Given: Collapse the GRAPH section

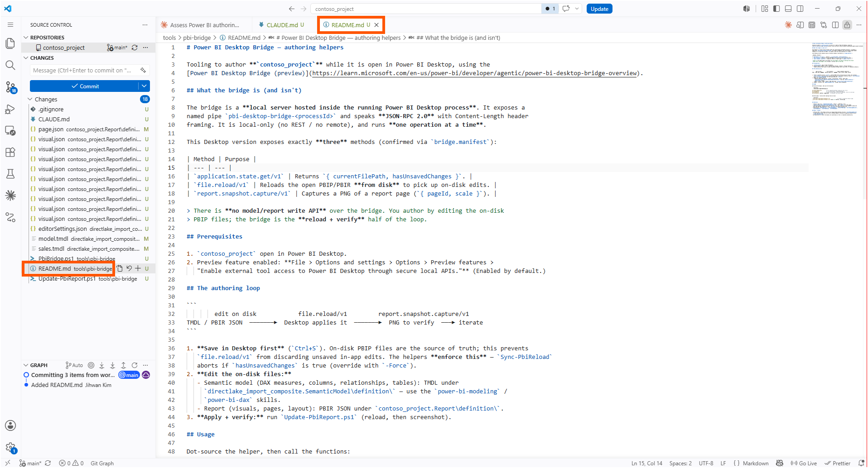Looking at the screenshot, I should pyautogui.click(x=25, y=365).
